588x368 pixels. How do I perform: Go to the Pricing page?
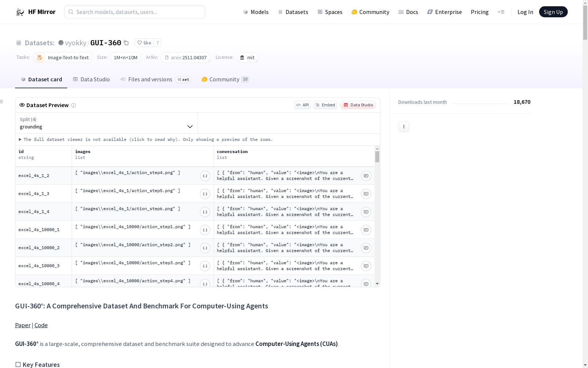[x=480, y=12]
